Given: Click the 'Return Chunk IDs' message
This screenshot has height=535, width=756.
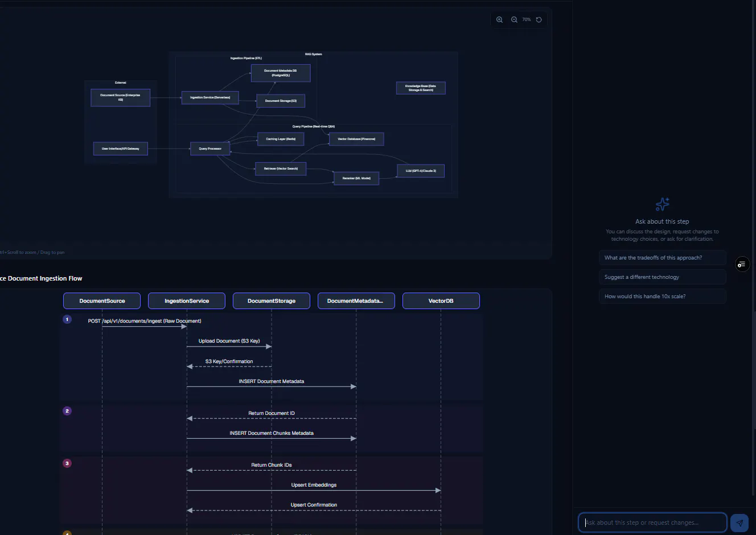Looking at the screenshot, I should [x=272, y=465].
